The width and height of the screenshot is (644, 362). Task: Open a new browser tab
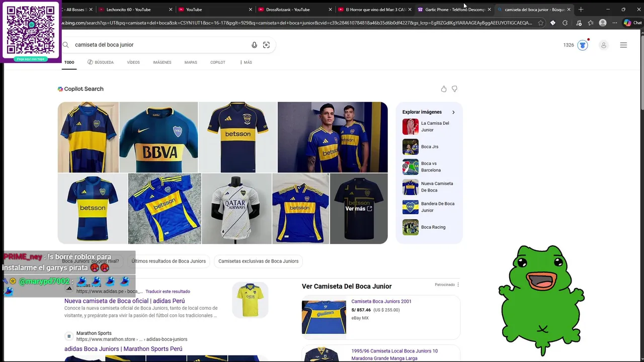coord(581,10)
